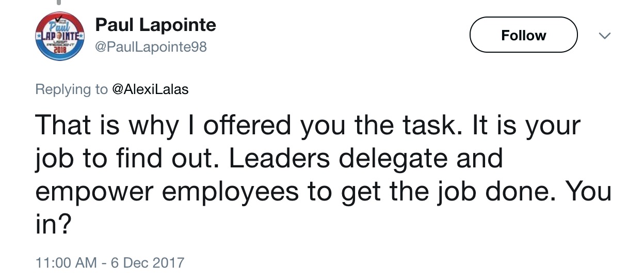The height and width of the screenshot is (279, 644).
Task: Expand the tweet options chevron
Action: pos(604,36)
